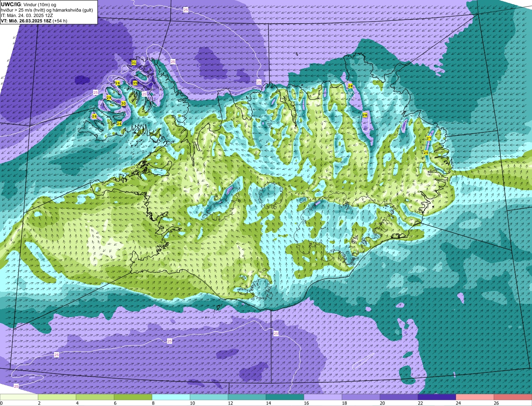Select the 'IT: Mán. 24. 03. 2025 12Z' line
The image size is (532, 406).
click(x=27, y=15)
